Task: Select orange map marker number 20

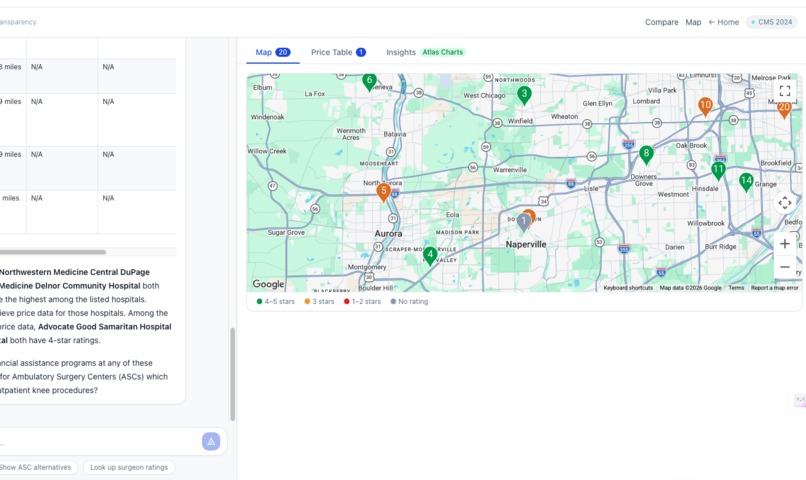Action: click(x=784, y=109)
